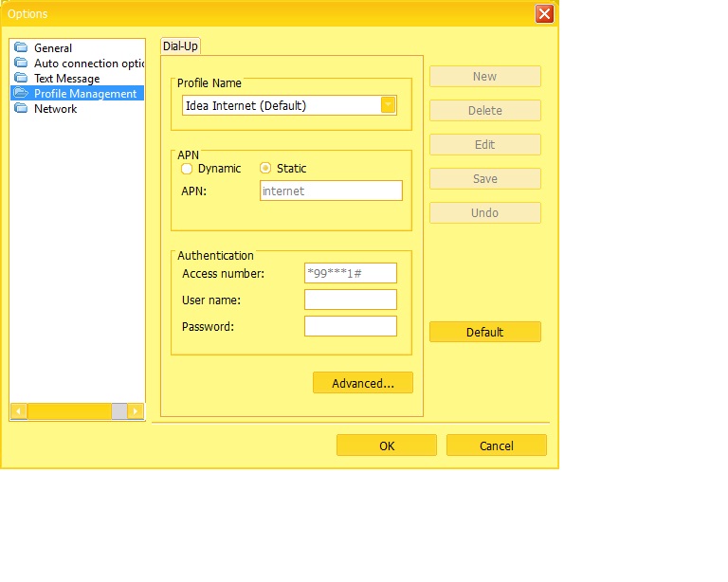Image resolution: width=728 pixels, height=582 pixels.
Task: Click the Cancel button
Action: click(496, 446)
